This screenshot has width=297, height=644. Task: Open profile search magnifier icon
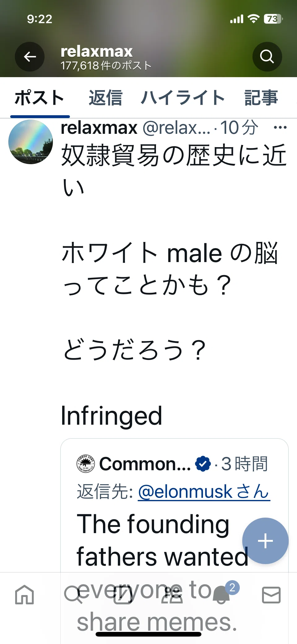pyautogui.click(x=267, y=57)
